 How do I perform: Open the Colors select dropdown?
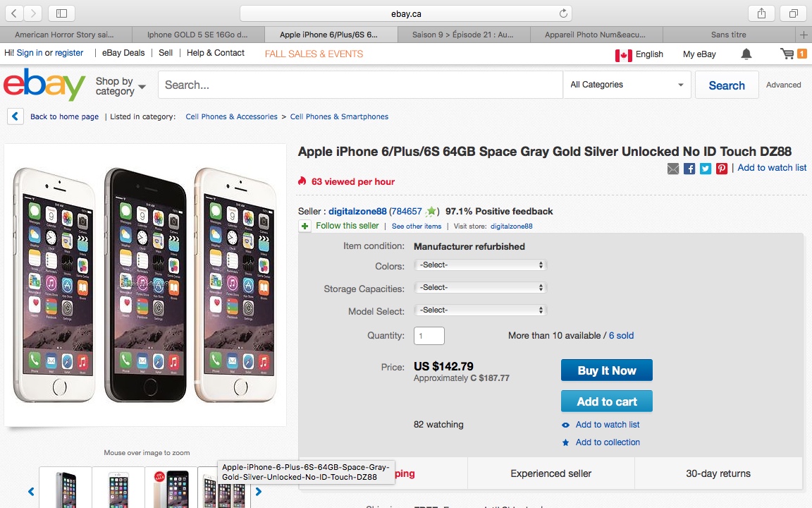480,265
